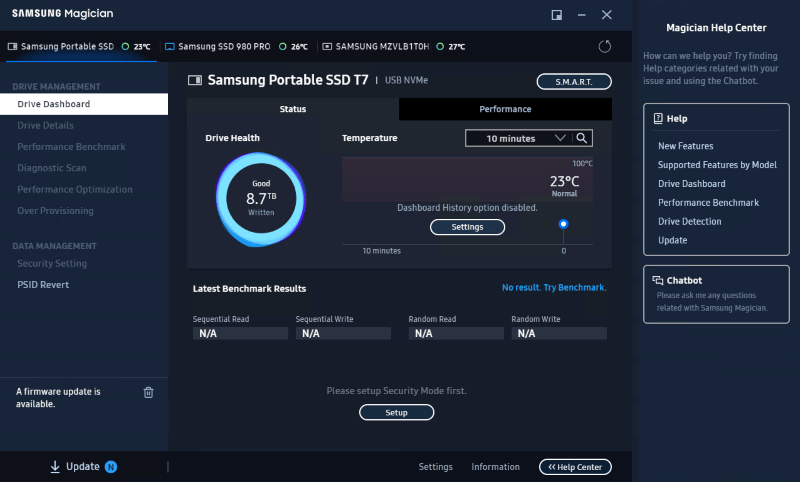Click the S.M.A.R.T. button
The width and height of the screenshot is (800, 482).
pyautogui.click(x=574, y=82)
